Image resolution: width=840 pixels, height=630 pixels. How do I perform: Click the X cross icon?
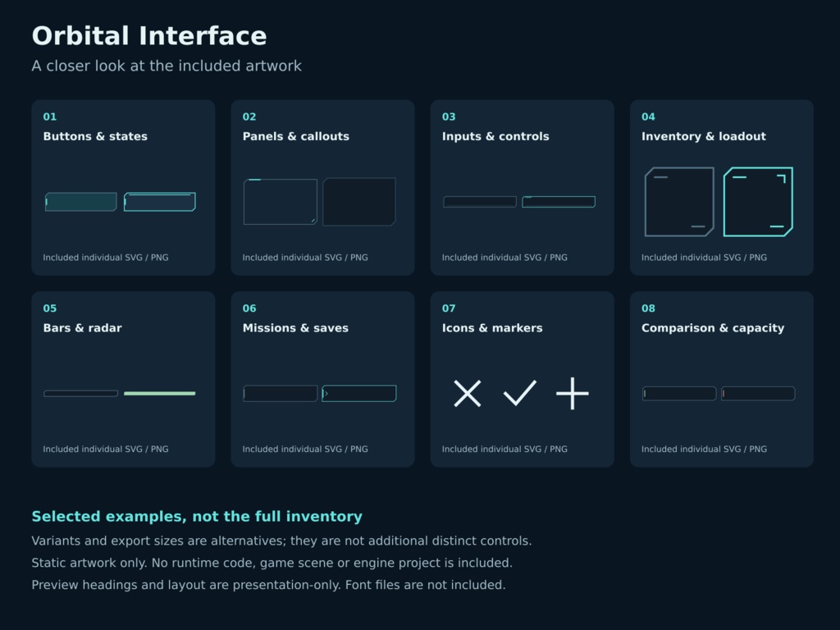[x=467, y=394]
